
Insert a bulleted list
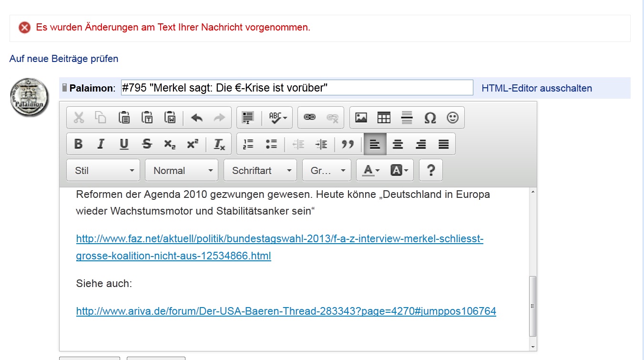pos(271,144)
